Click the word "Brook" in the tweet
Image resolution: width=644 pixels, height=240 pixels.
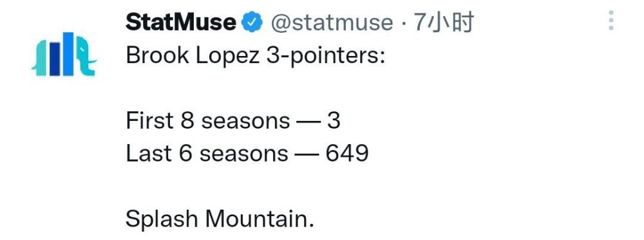(157, 55)
